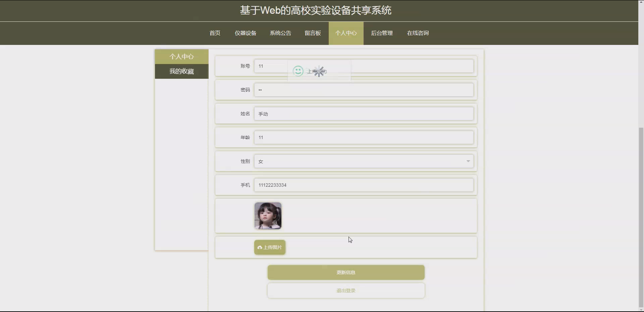644x312 pixels.
Task: Click the 手机 phone number field
Action: [364, 185]
